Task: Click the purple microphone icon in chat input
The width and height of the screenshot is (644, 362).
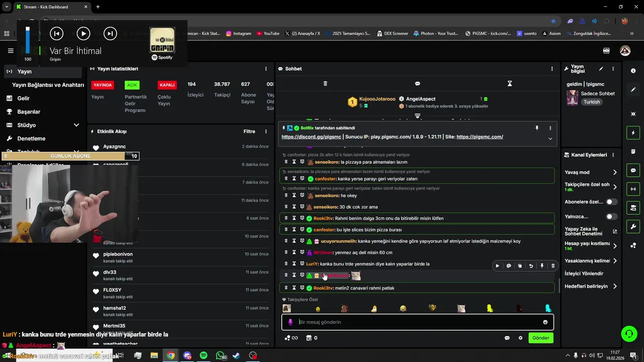Action: click(x=290, y=322)
